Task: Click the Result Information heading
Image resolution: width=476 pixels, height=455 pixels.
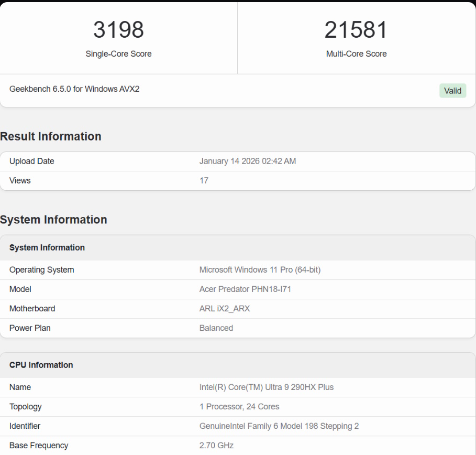Action: tap(51, 136)
